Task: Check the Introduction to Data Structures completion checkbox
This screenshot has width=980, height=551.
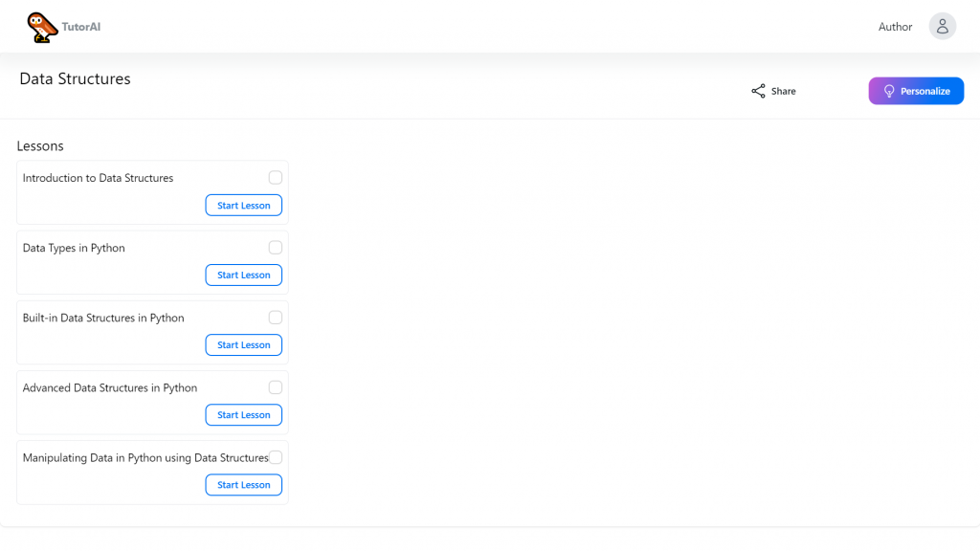Action: (275, 177)
